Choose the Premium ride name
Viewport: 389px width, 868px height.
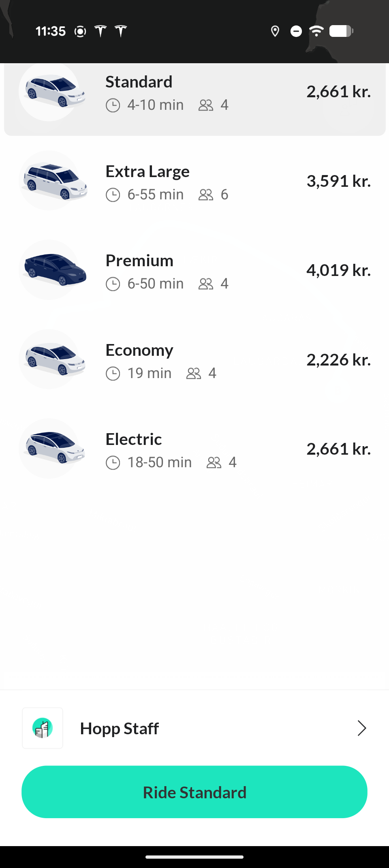(139, 261)
